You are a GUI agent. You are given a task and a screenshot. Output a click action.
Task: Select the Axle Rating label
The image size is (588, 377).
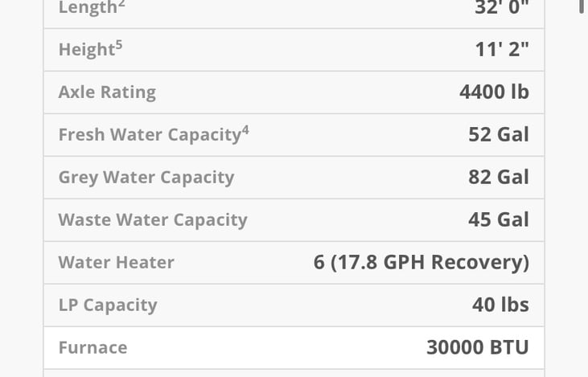pos(107,92)
